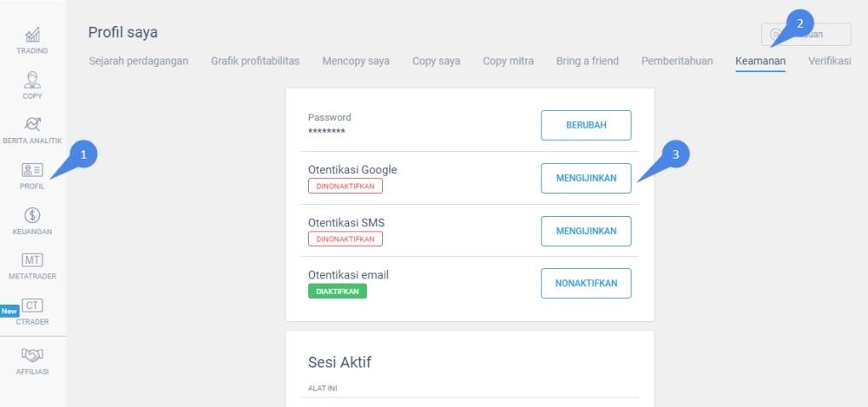Open the Trading chart icon in sidebar
Viewport: 868px width, 407px height.
pos(32,35)
